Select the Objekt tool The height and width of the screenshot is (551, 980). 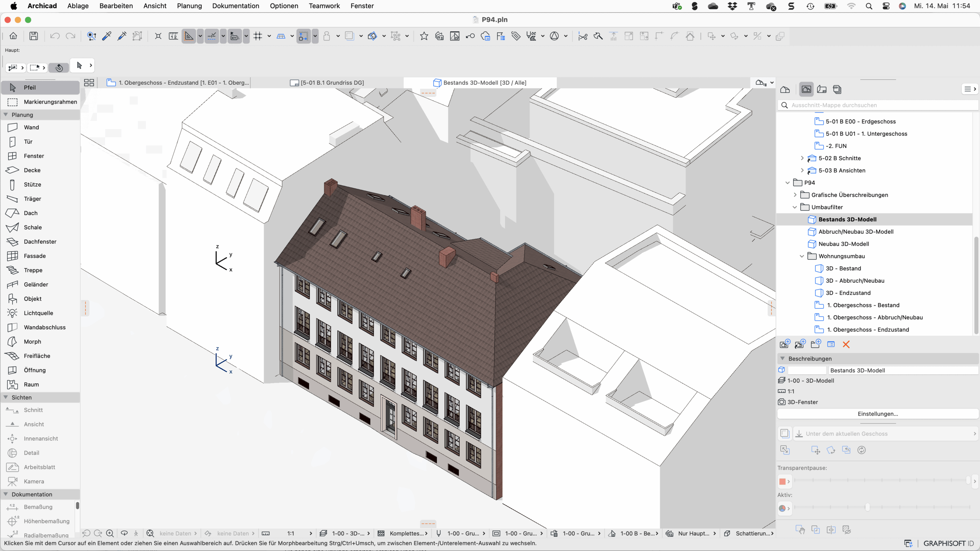pos(40,299)
